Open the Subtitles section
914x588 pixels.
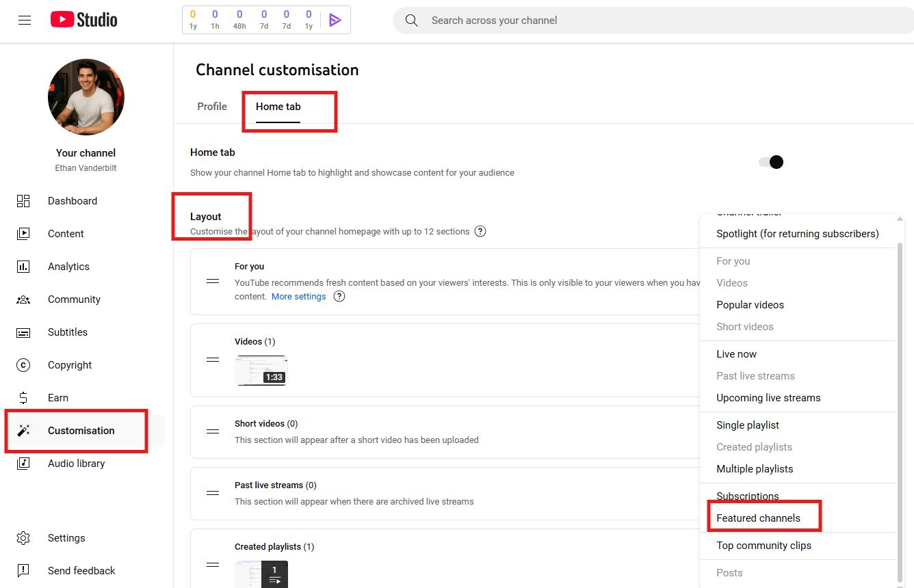(x=68, y=332)
